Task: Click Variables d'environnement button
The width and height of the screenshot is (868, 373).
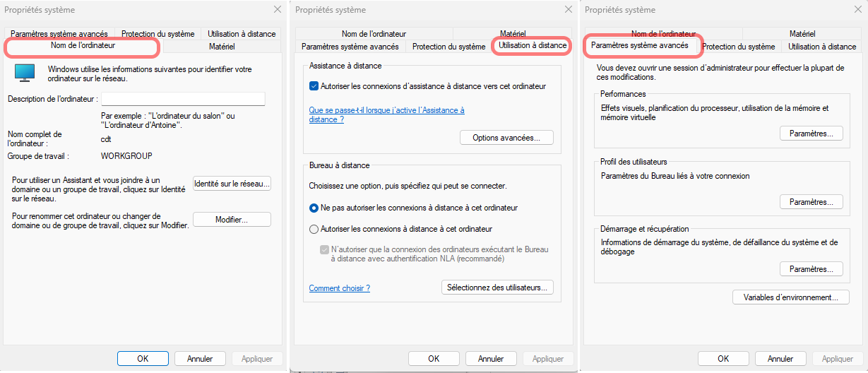Action: (790, 297)
